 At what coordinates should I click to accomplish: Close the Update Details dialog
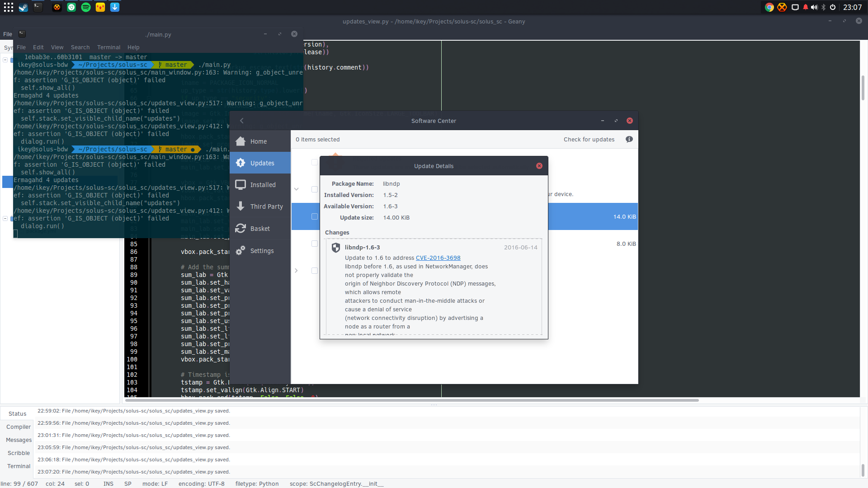(539, 166)
